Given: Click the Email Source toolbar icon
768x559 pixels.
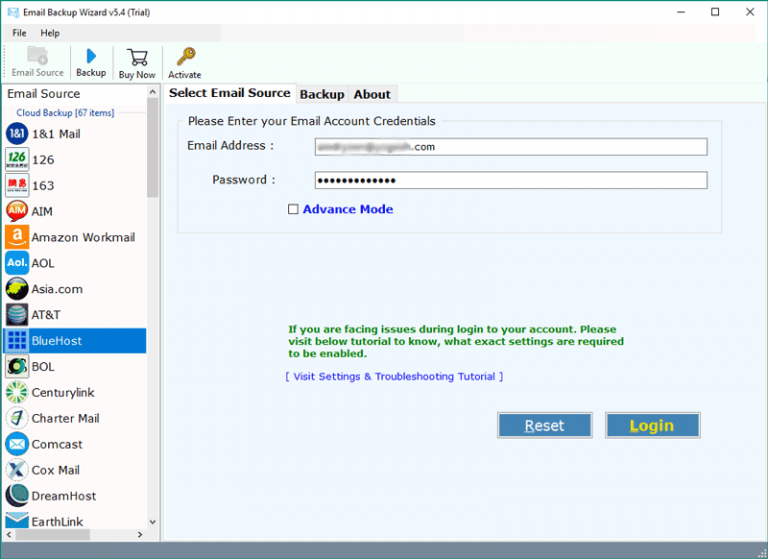Looking at the screenshot, I should click(x=37, y=56).
